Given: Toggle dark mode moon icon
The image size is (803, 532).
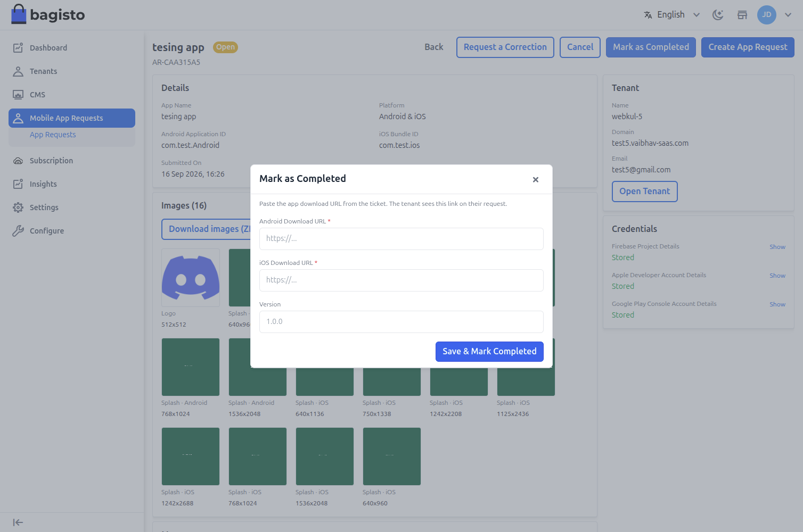Looking at the screenshot, I should [x=718, y=15].
